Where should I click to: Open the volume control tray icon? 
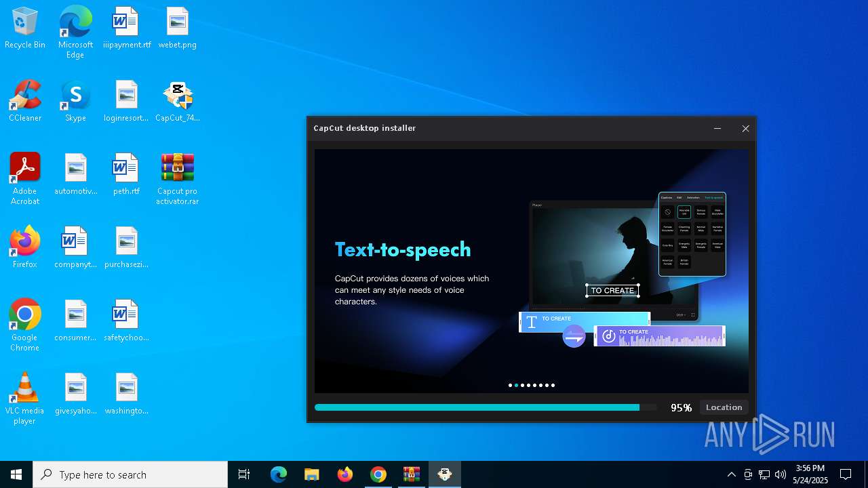point(781,474)
